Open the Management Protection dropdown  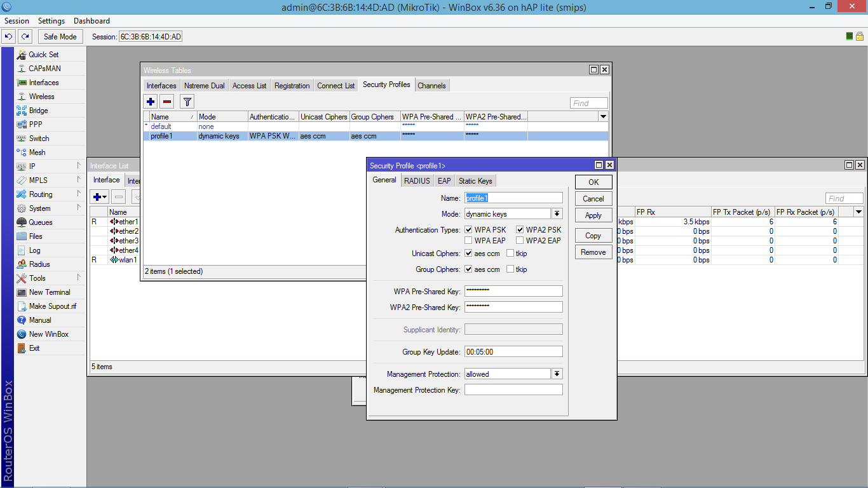(557, 374)
